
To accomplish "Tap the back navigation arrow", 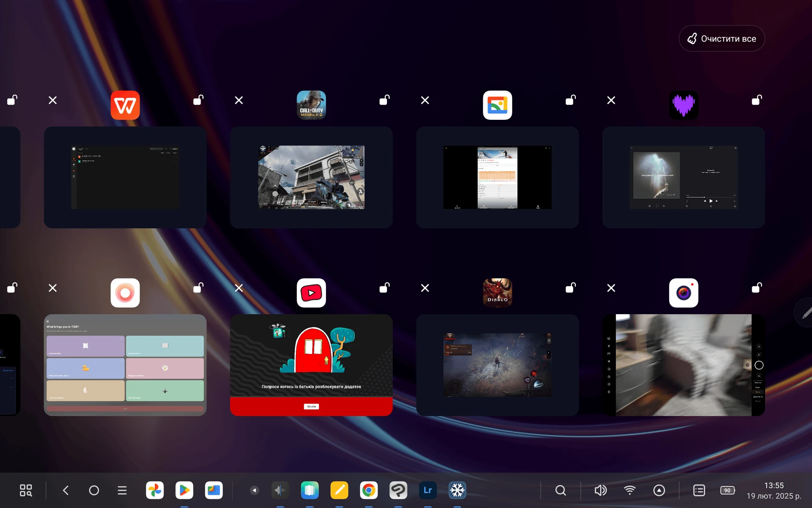I will 66,490.
